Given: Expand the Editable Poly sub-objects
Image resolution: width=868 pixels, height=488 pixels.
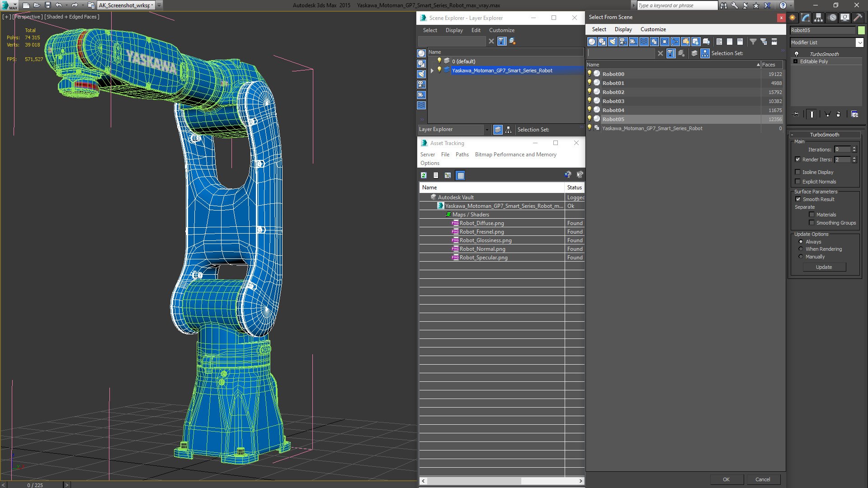Looking at the screenshot, I should pyautogui.click(x=795, y=61).
